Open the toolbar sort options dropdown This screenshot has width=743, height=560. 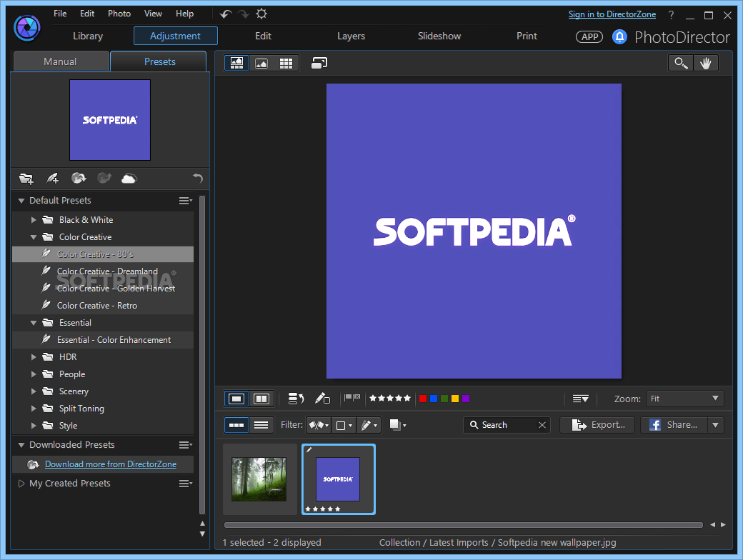[x=580, y=399]
